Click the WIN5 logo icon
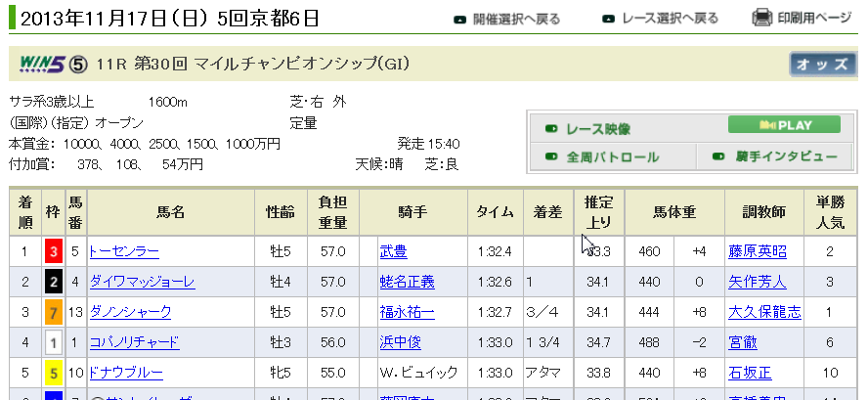Viewport: 868px width, 400px height. point(42,65)
